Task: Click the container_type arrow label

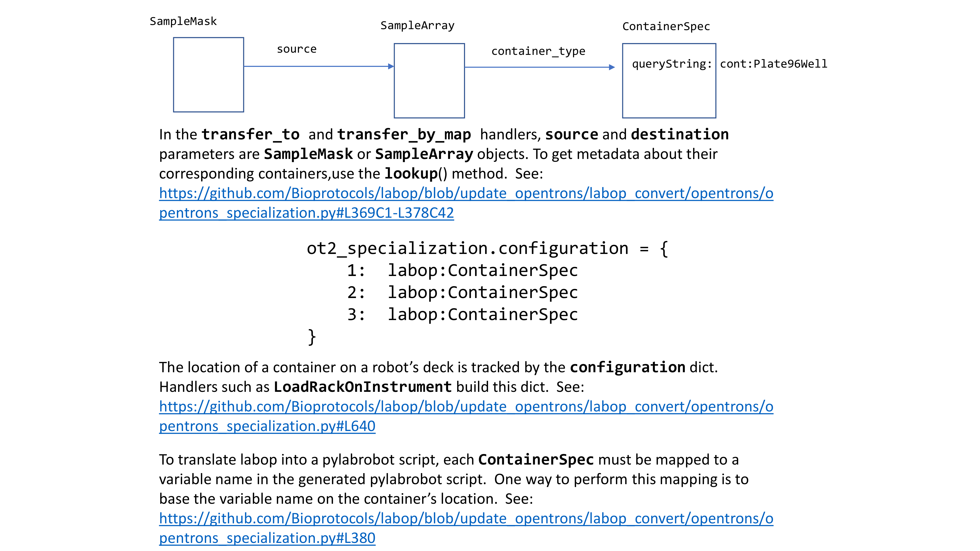Action: (539, 51)
